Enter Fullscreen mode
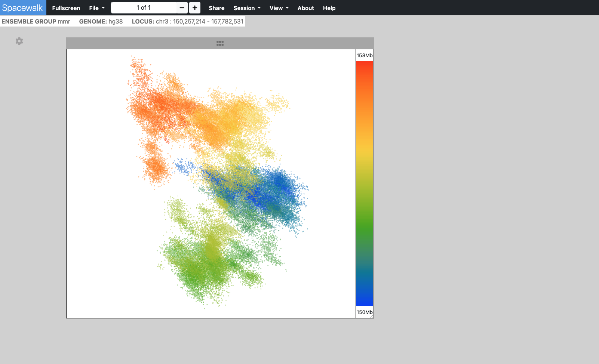 66,8
